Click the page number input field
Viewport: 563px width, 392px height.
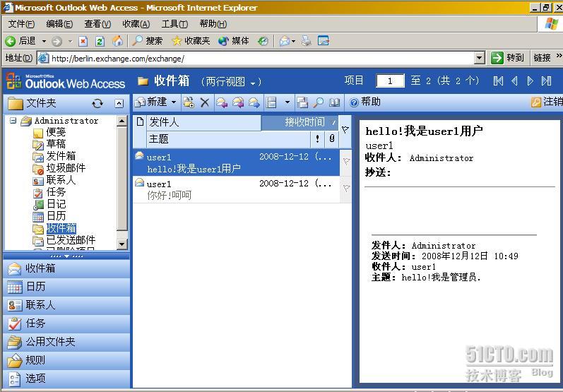click(x=390, y=81)
